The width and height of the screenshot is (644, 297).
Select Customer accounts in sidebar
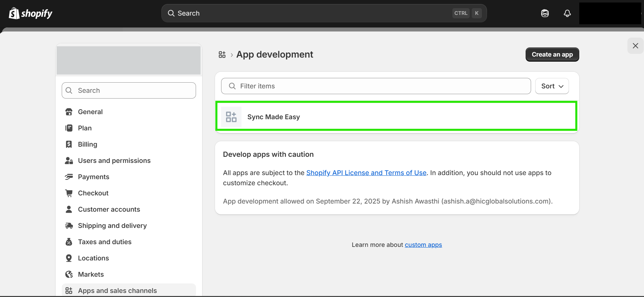pos(109,209)
